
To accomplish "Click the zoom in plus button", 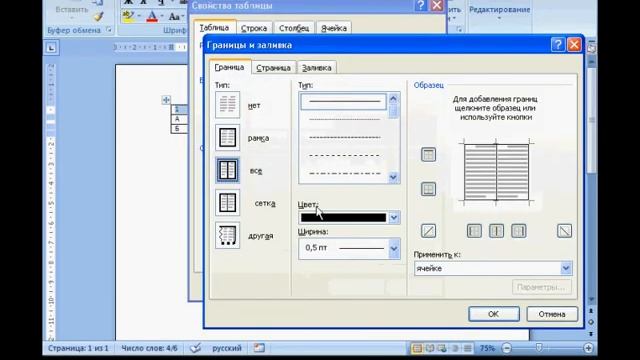I will [588, 348].
